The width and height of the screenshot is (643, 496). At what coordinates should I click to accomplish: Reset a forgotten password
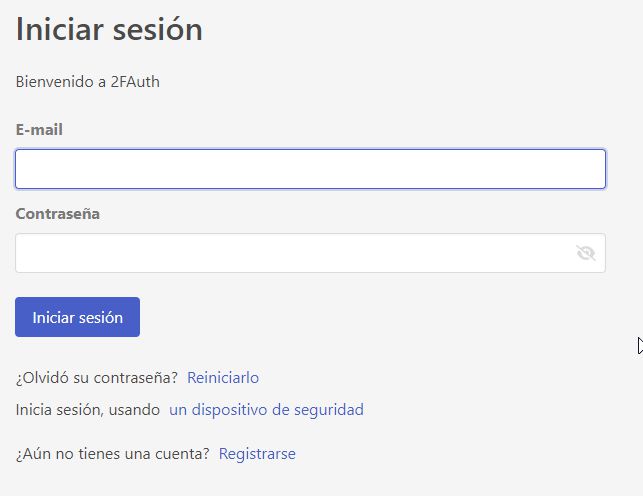coord(223,377)
